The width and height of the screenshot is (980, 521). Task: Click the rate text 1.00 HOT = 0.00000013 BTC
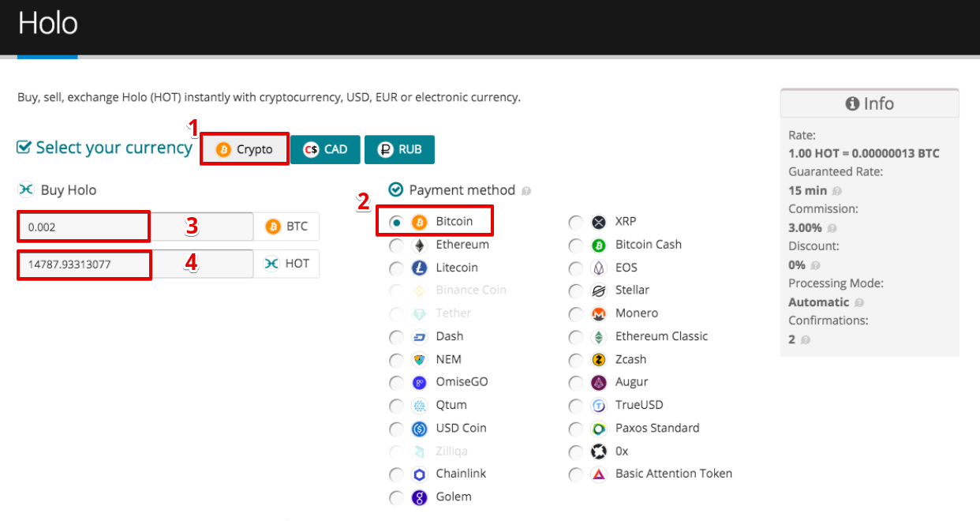pos(864,153)
